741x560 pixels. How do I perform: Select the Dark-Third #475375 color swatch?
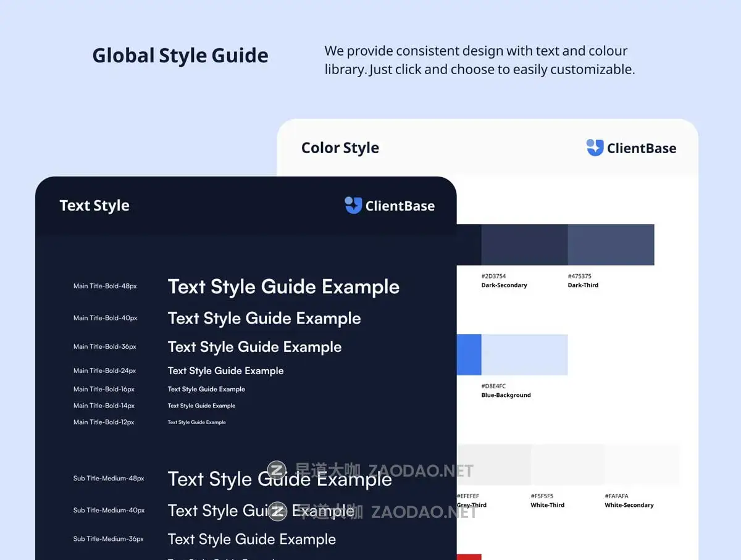point(611,244)
